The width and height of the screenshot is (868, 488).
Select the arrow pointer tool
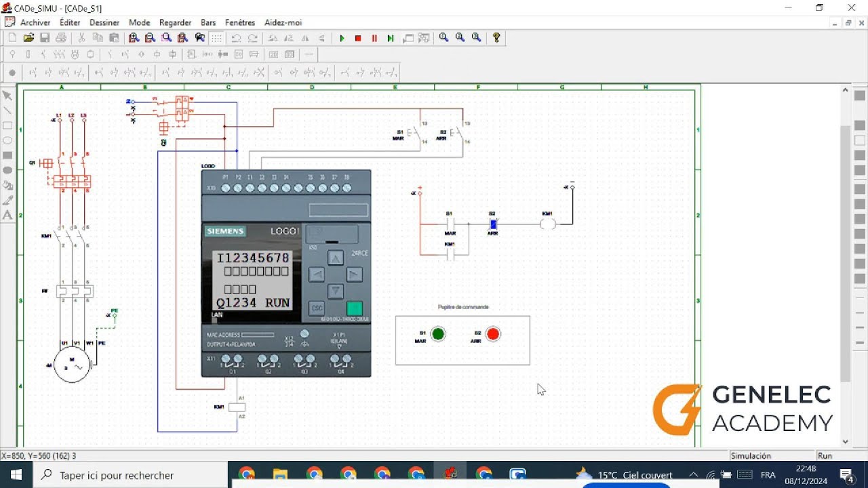7,96
